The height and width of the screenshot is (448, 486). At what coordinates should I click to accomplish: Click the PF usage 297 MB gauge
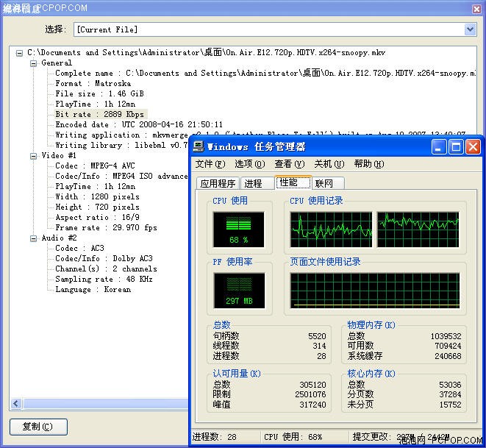tap(239, 291)
